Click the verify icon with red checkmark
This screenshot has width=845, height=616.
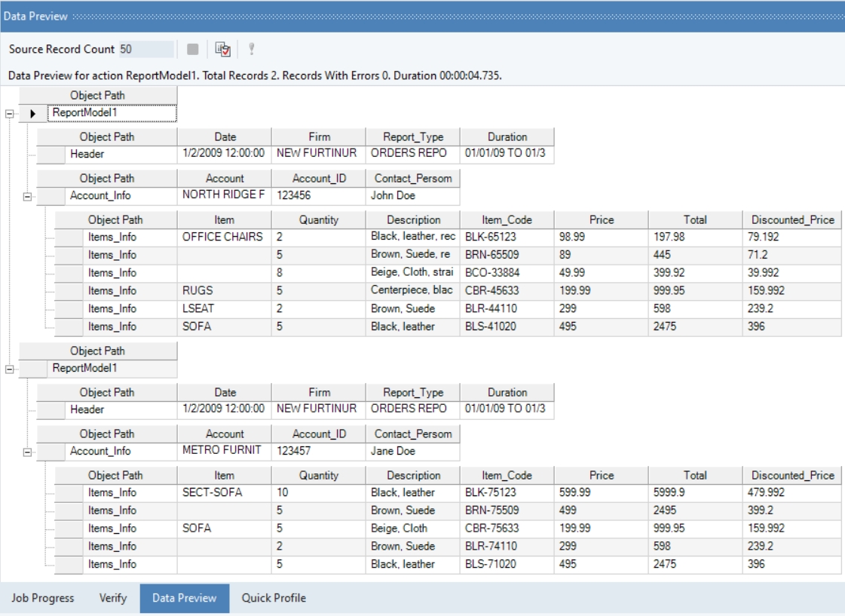(x=222, y=50)
